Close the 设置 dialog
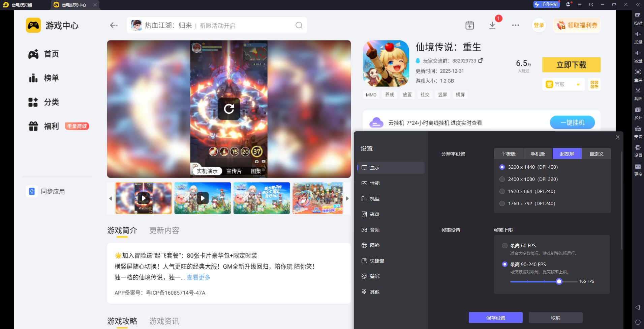The width and height of the screenshot is (644, 329). tap(618, 137)
